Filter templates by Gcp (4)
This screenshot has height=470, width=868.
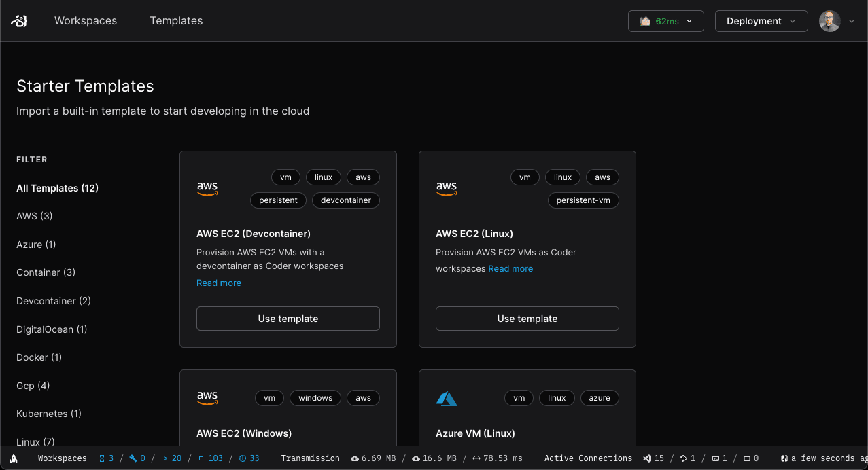[x=33, y=386]
